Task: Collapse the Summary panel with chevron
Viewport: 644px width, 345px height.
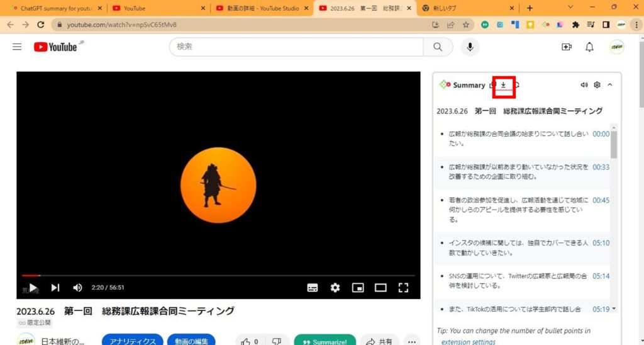Action: 610,85
